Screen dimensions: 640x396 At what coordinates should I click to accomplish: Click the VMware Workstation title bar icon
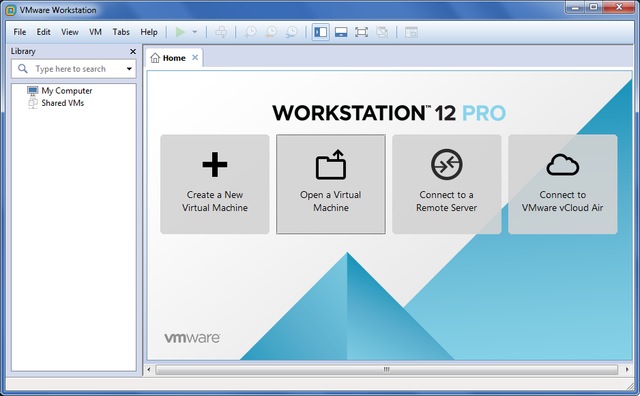11,10
